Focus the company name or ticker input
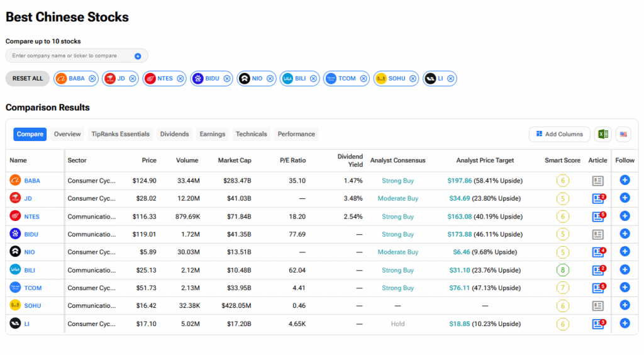This screenshot has width=644, height=355. click(69, 56)
